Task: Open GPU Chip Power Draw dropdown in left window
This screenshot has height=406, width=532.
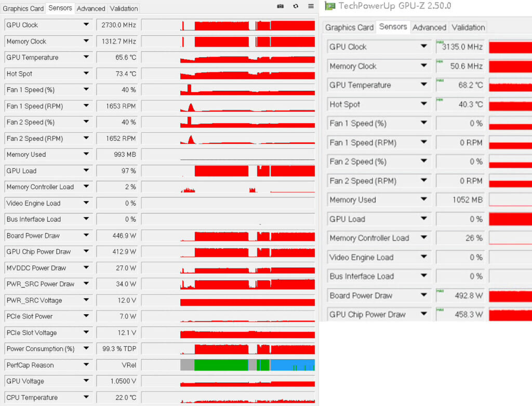Action: [x=86, y=251]
